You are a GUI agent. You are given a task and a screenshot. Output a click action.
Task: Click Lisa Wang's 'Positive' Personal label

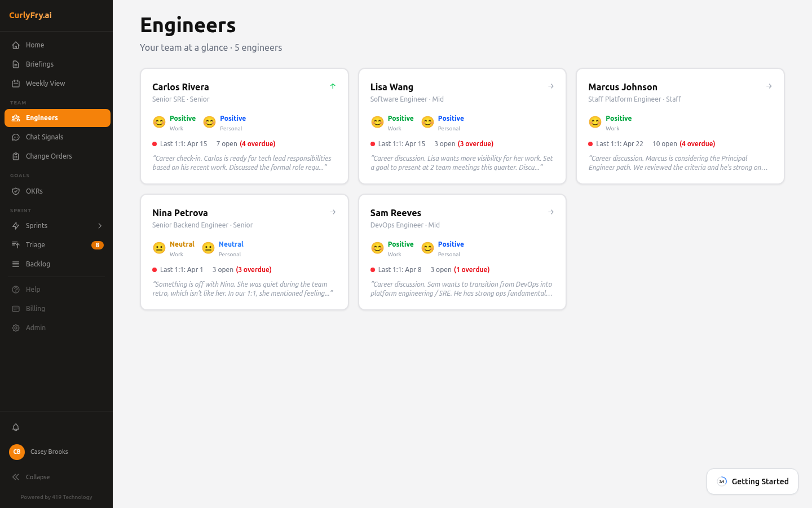(451, 119)
